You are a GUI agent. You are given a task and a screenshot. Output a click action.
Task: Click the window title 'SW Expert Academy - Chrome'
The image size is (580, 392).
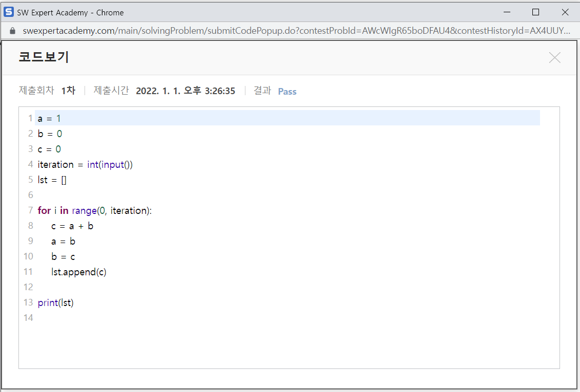pos(70,13)
